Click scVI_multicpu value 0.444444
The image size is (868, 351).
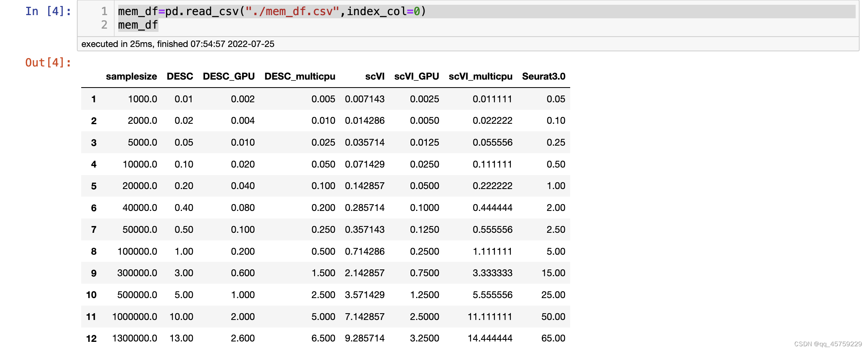coord(493,208)
